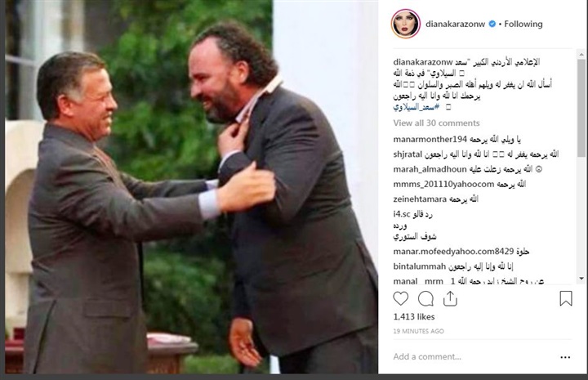Open the three-dot more options menu

pos(565,357)
